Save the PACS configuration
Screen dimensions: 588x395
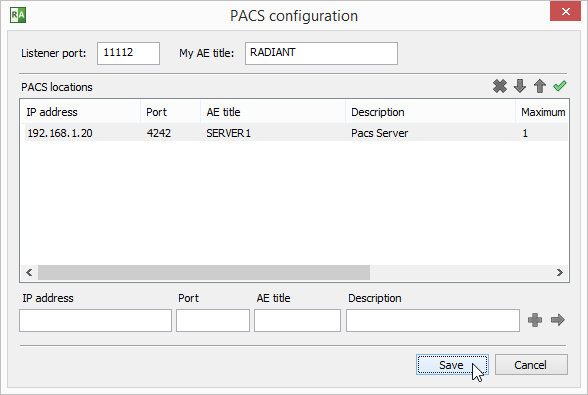point(452,365)
